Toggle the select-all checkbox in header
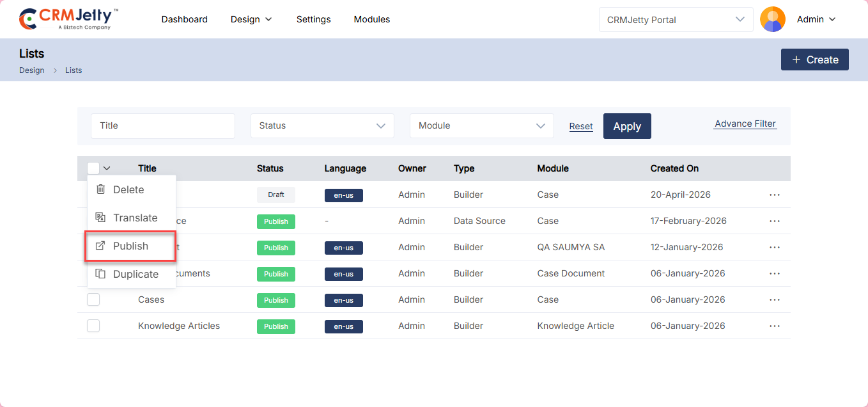Image resolution: width=868 pixels, height=407 pixels. [x=93, y=168]
